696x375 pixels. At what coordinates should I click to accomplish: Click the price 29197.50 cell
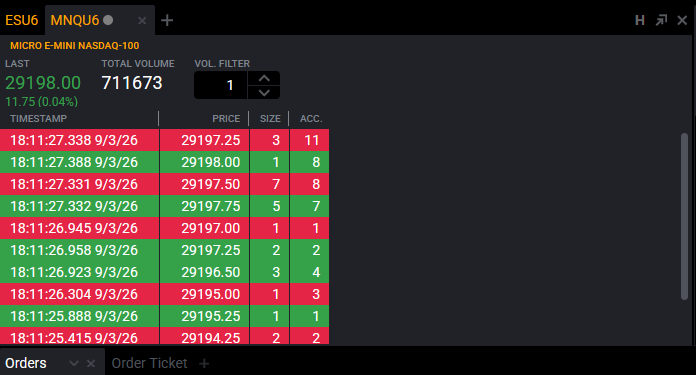tap(210, 184)
